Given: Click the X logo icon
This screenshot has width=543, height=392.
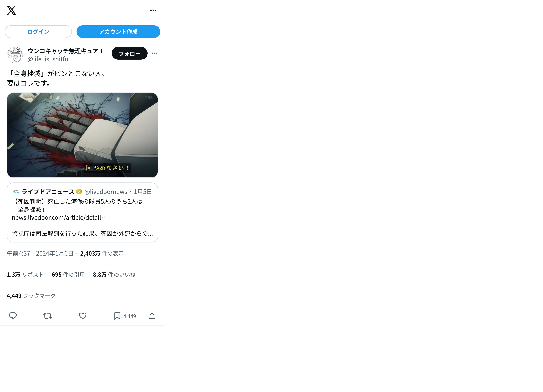Looking at the screenshot, I should tap(11, 10).
